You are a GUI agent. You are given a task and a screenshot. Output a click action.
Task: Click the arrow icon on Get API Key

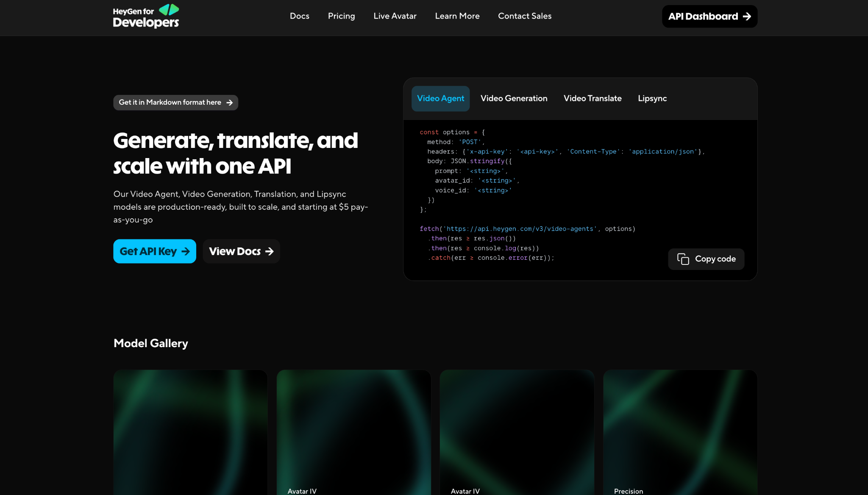tap(186, 252)
